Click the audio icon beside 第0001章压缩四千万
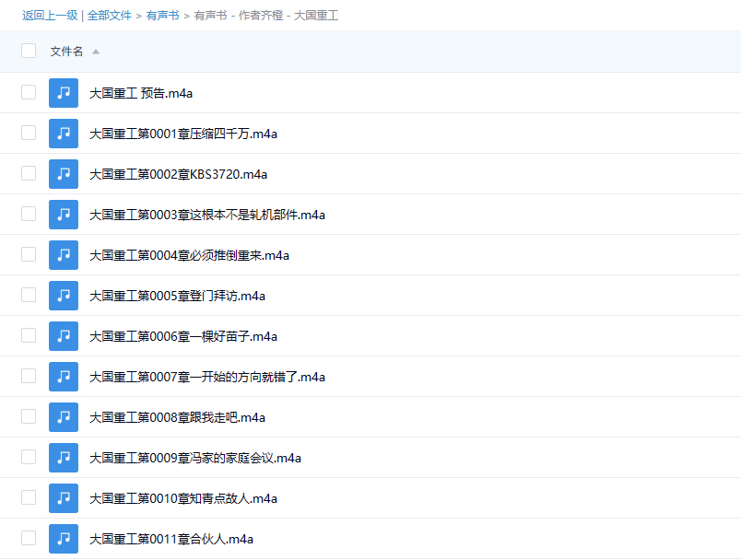The image size is (741, 560). (x=64, y=134)
